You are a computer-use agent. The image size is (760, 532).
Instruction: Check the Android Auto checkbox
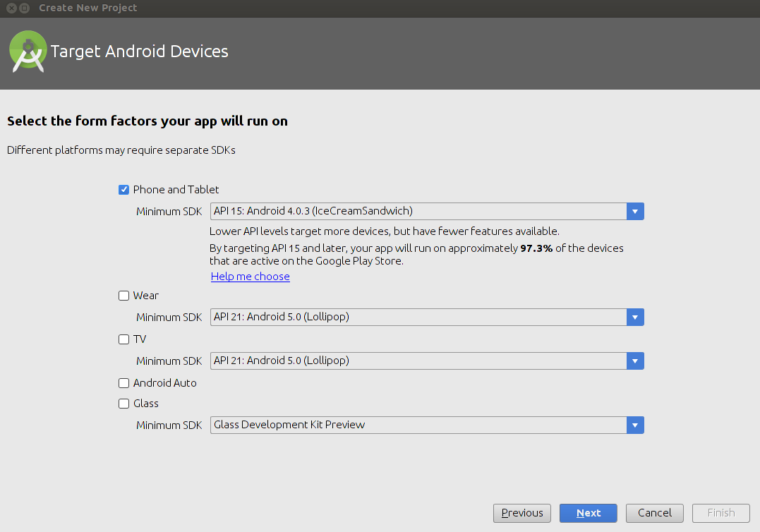[x=124, y=383]
